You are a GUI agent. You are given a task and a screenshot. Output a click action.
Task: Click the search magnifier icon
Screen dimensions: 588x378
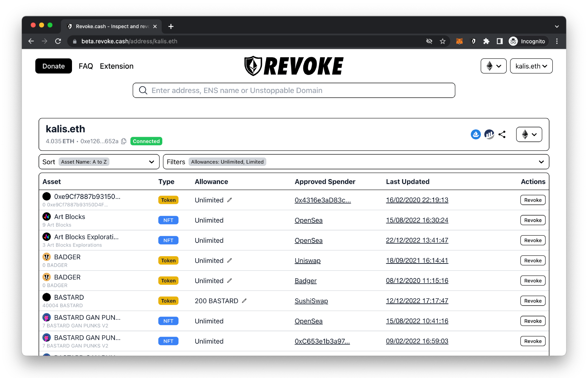(143, 90)
